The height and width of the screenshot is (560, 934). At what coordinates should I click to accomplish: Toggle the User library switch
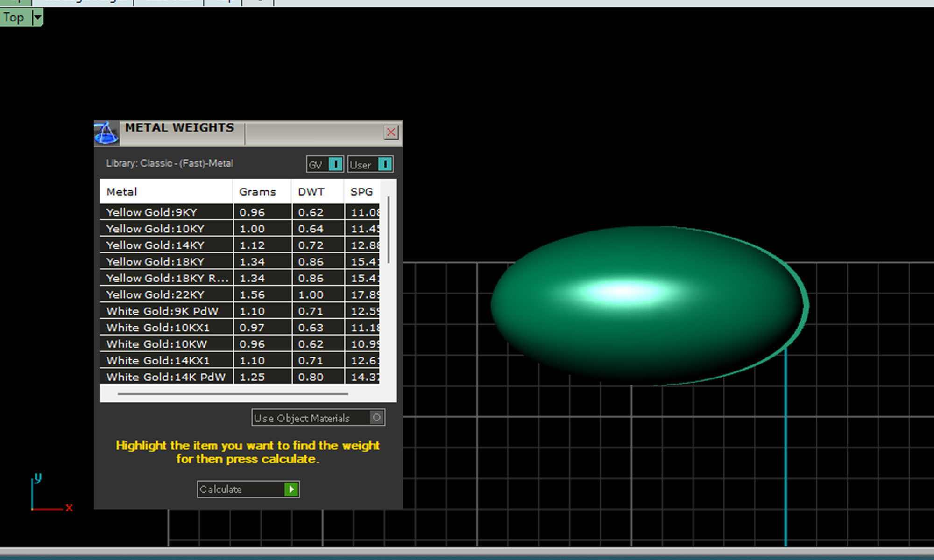[384, 164]
